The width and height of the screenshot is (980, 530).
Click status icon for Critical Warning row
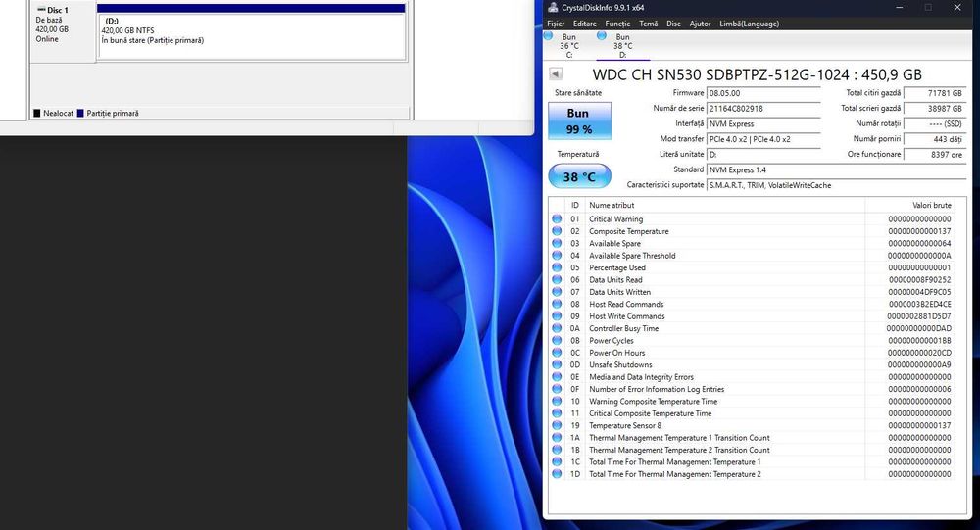click(557, 219)
